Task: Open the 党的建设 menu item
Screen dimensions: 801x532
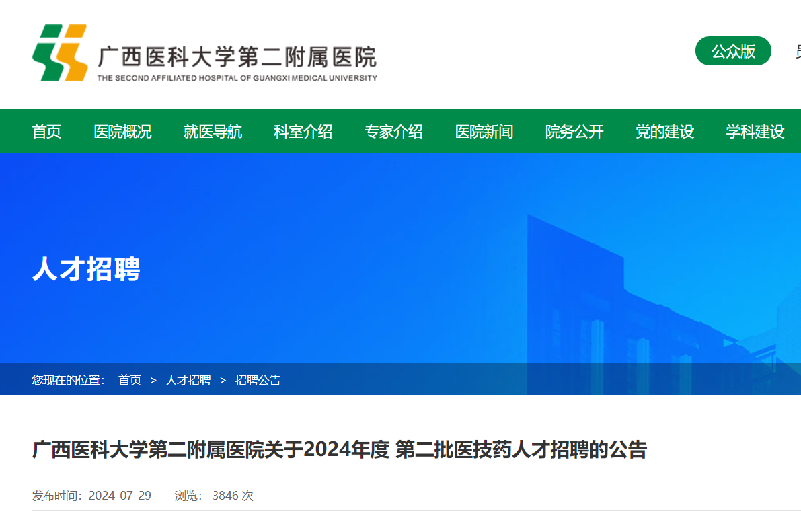Action: tap(664, 131)
